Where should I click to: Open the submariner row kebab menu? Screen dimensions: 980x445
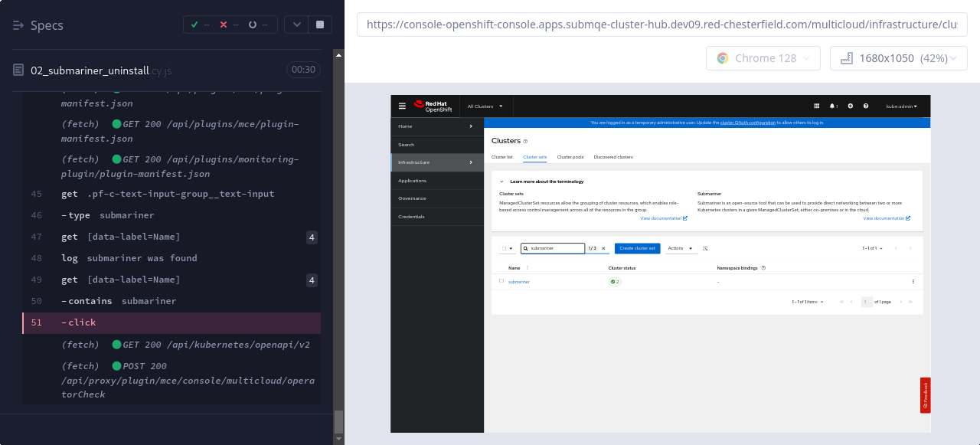click(x=913, y=282)
